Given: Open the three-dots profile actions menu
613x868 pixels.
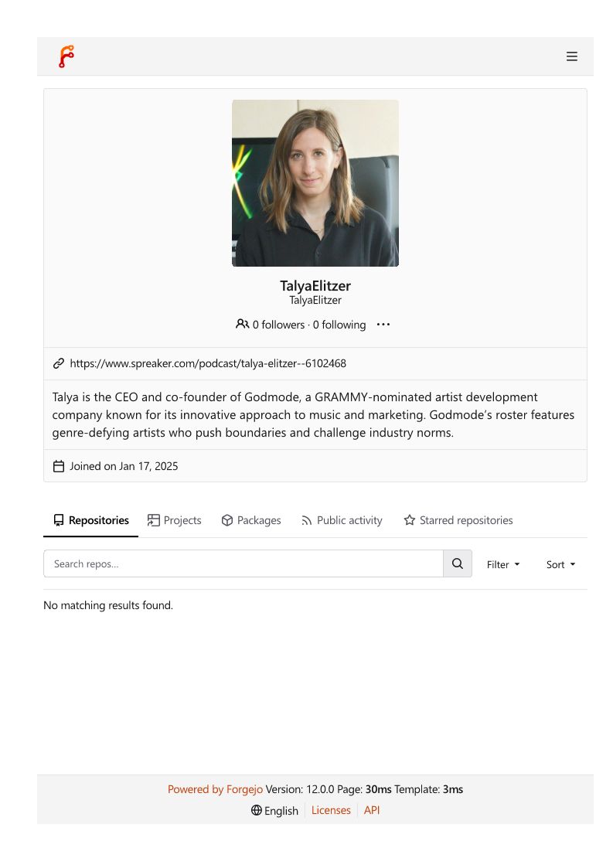Looking at the screenshot, I should coord(383,325).
